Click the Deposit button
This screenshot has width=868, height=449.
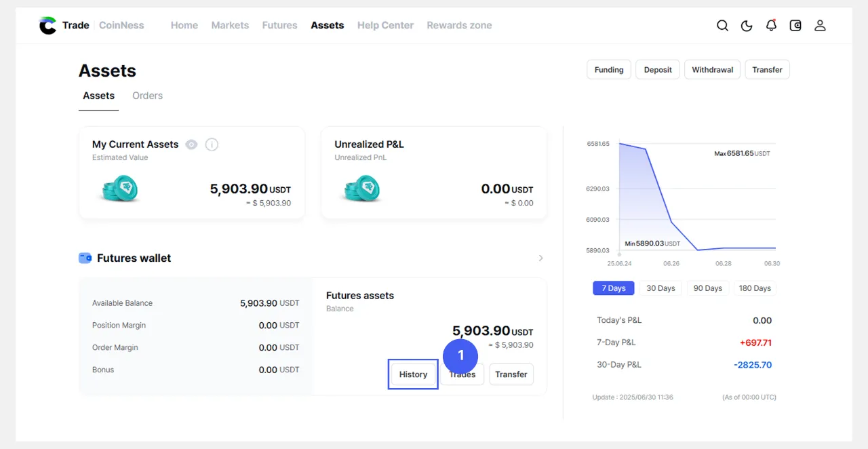(x=657, y=70)
